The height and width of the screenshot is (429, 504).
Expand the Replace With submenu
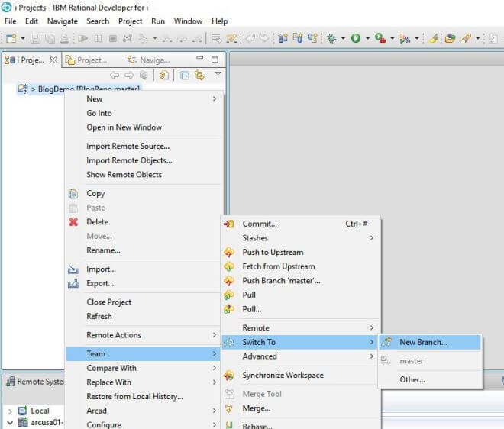coord(143,382)
